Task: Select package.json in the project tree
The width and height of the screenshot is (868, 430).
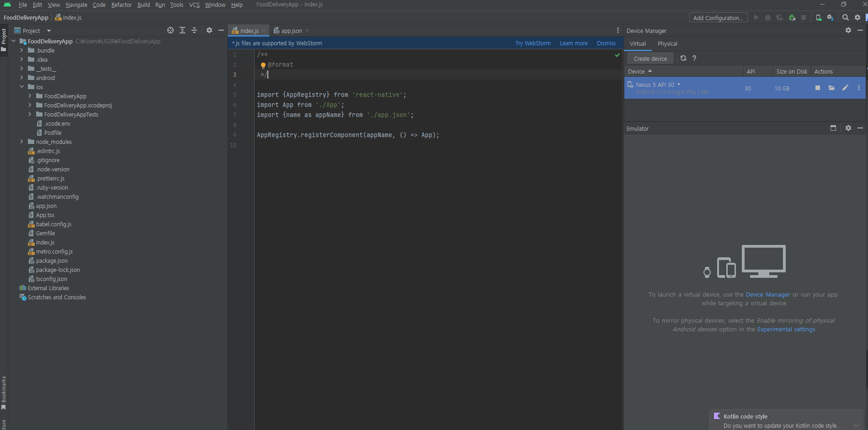Action: (x=52, y=260)
